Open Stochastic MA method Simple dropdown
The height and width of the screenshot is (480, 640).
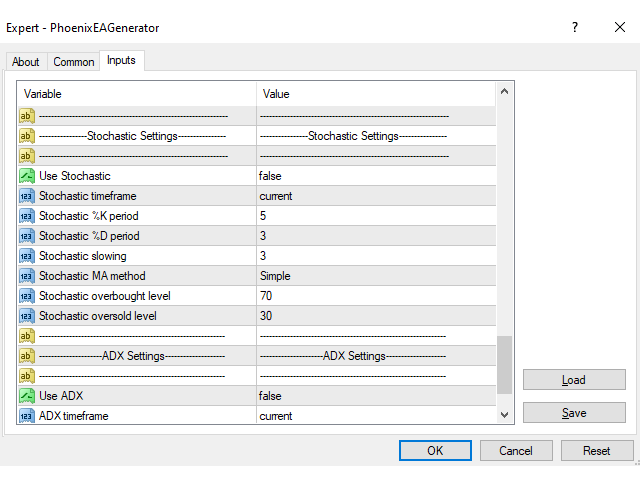(375, 276)
